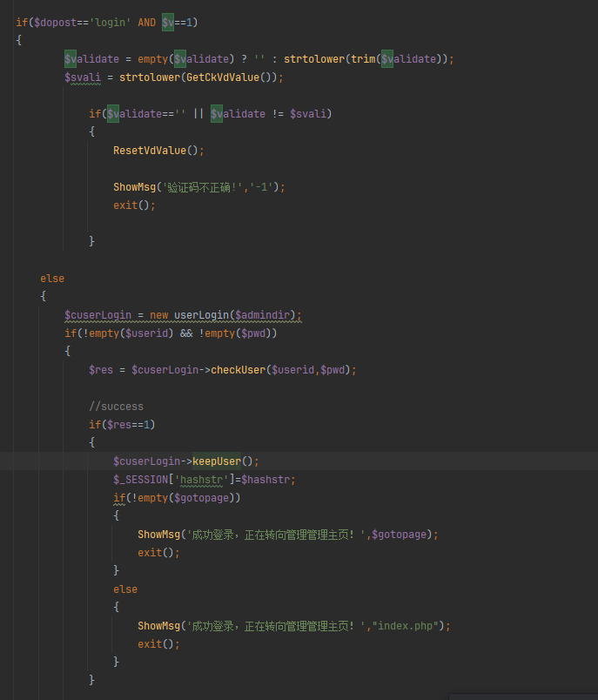Click the keepUser method on the highlighted line
Viewport: 598px width, 700px height.
click(217, 461)
